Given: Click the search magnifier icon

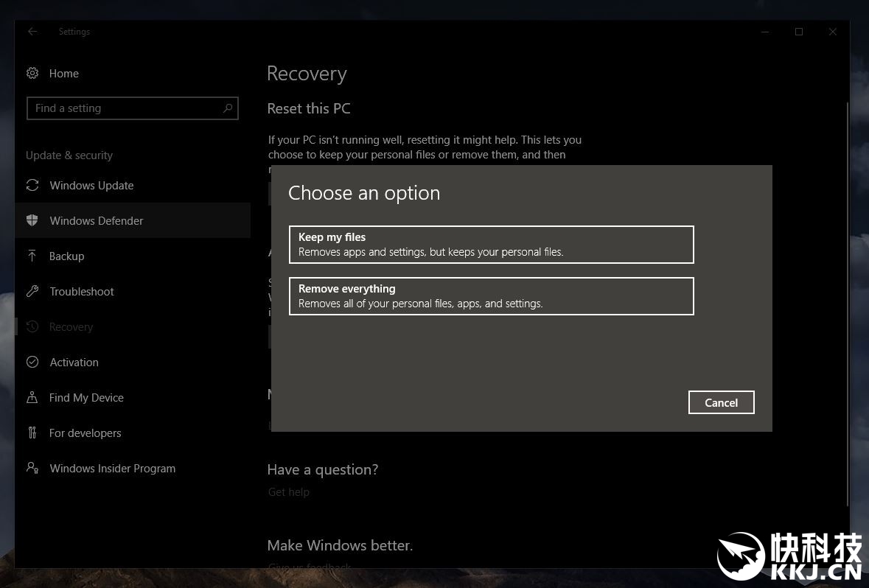Looking at the screenshot, I should click(228, 108).
